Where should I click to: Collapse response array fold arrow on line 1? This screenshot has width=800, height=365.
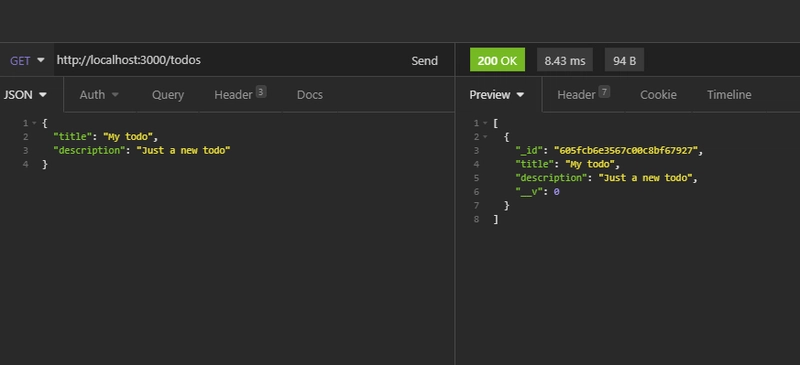(x=485, y=123)
